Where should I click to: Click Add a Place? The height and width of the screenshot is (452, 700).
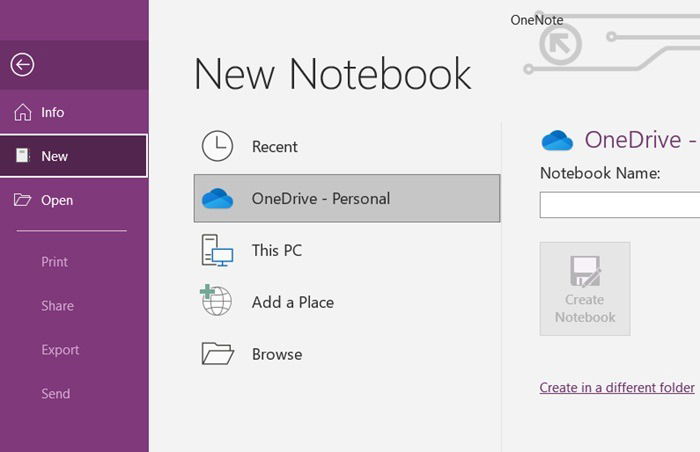(x=347, y=302)
